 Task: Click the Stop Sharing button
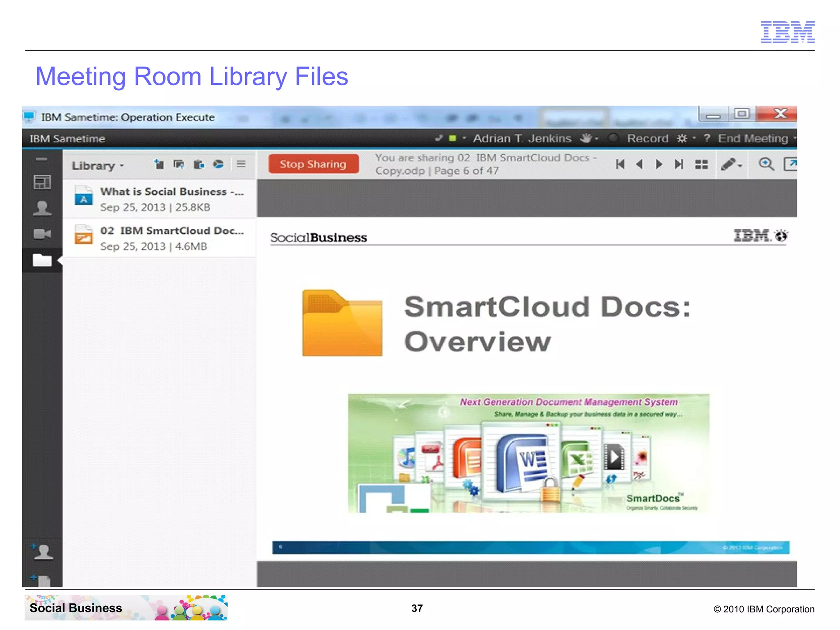pyautogui.click(x=313, y=164)
